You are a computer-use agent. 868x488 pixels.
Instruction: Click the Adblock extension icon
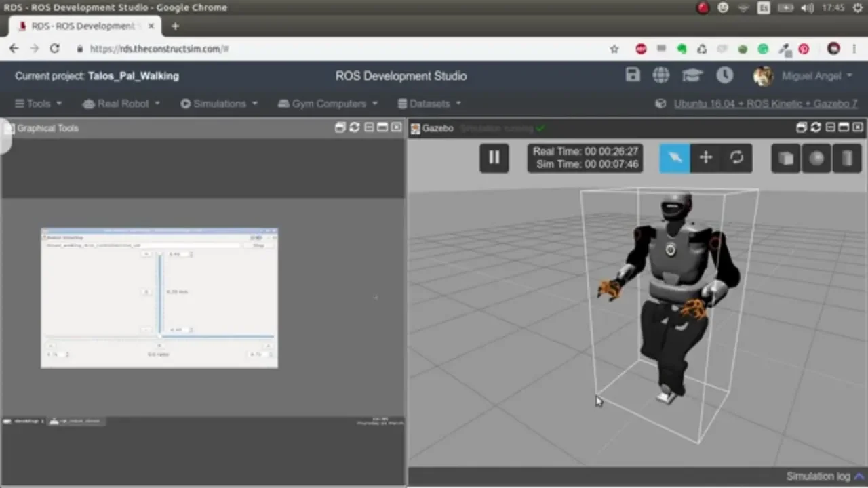point(641,49)
